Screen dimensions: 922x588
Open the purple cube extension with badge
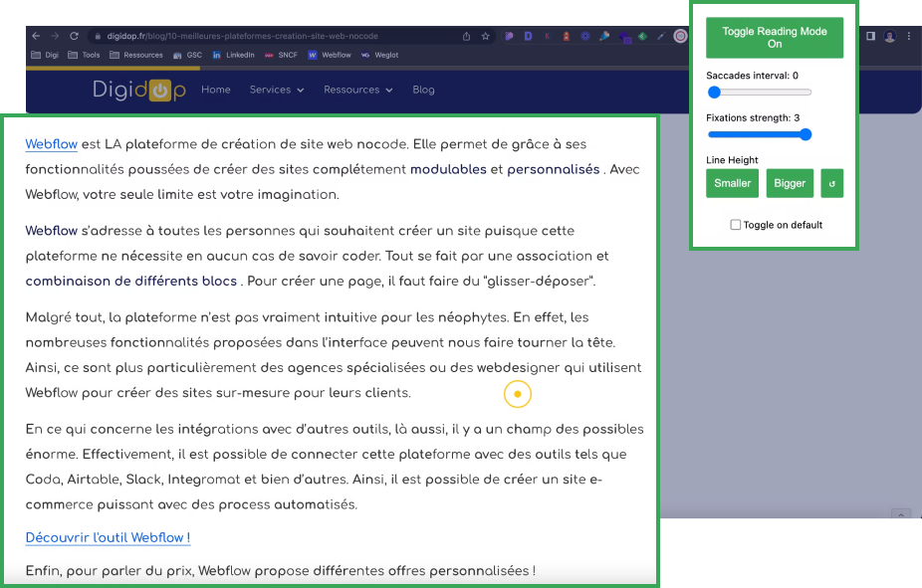click(x=624, y=37)
